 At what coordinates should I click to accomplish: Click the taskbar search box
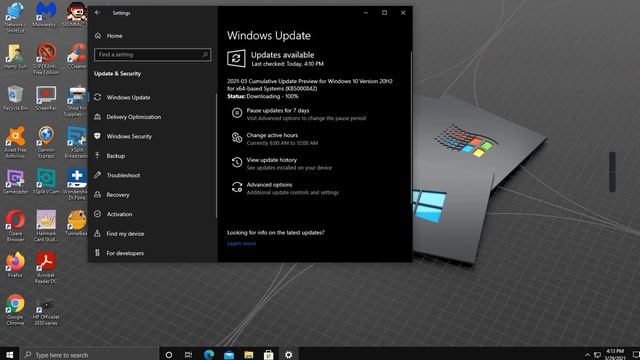89,355
